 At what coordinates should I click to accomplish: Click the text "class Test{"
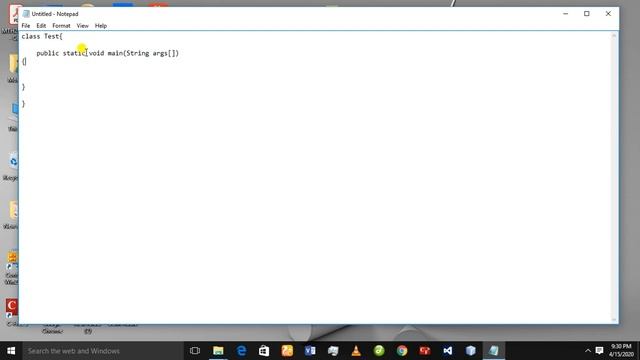click(x=42, y=36)
